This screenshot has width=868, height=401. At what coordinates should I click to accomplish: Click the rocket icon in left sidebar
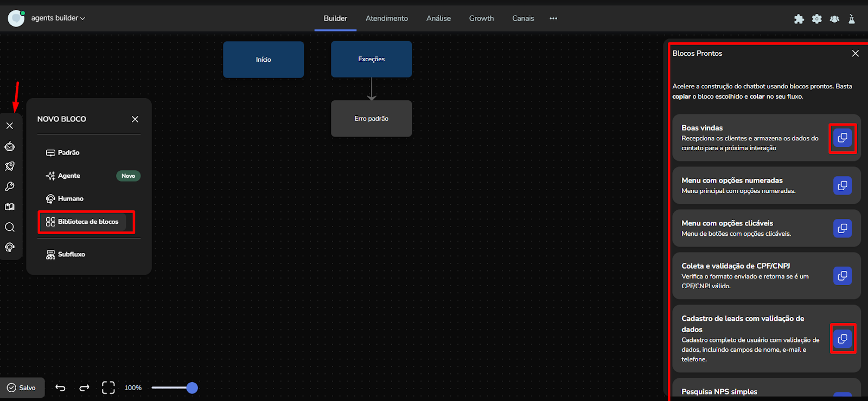tap(10, 166)
